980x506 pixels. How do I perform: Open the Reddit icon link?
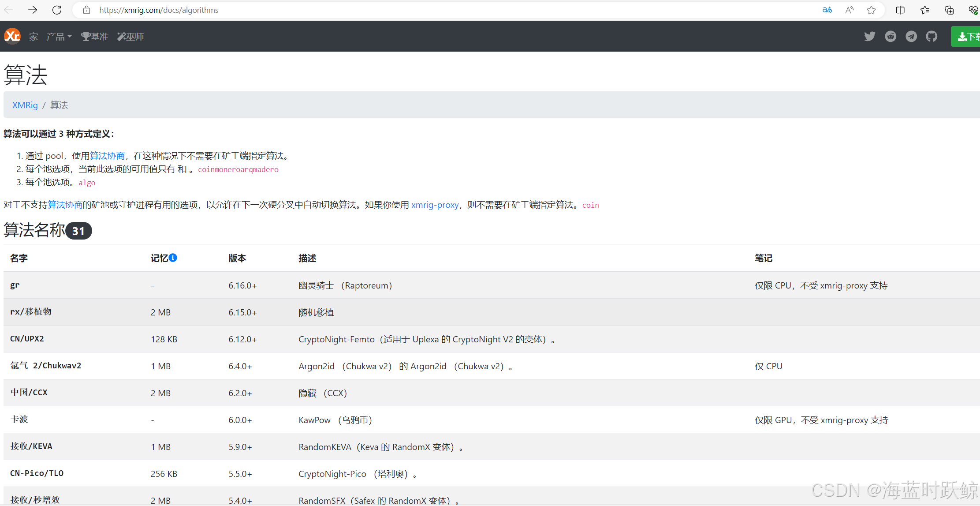click(x=890, y=36)
